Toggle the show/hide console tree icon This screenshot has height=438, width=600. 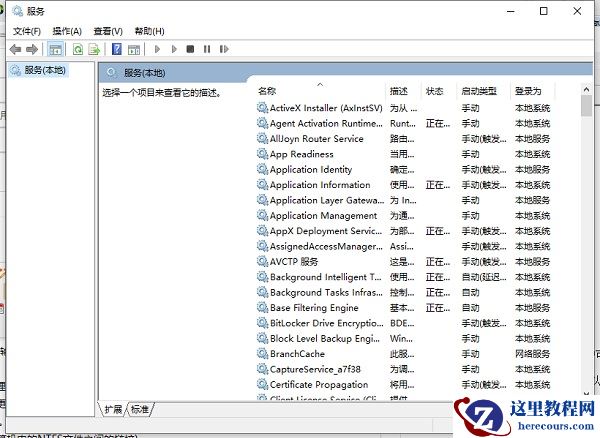pyautogui.click(x=55, y=49)
